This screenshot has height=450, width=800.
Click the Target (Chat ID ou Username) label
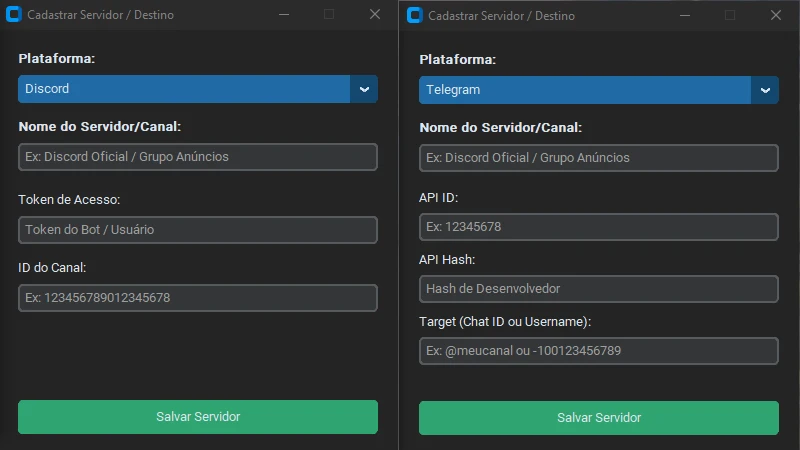[505, 321]
